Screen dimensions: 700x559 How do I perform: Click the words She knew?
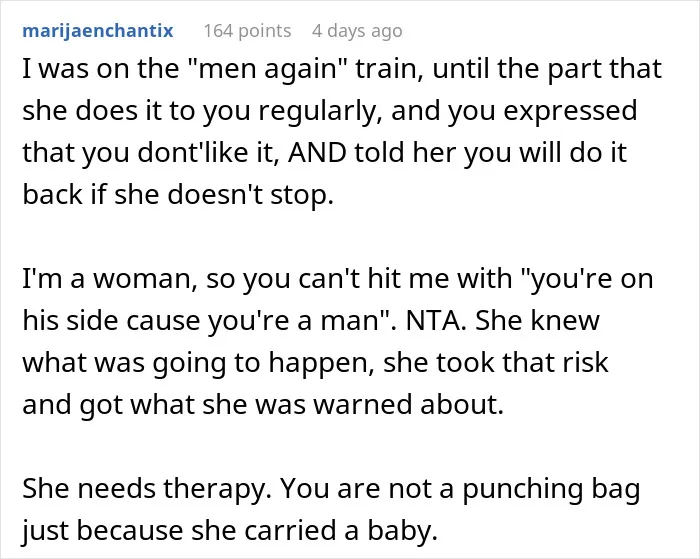(x=537, y=320)
